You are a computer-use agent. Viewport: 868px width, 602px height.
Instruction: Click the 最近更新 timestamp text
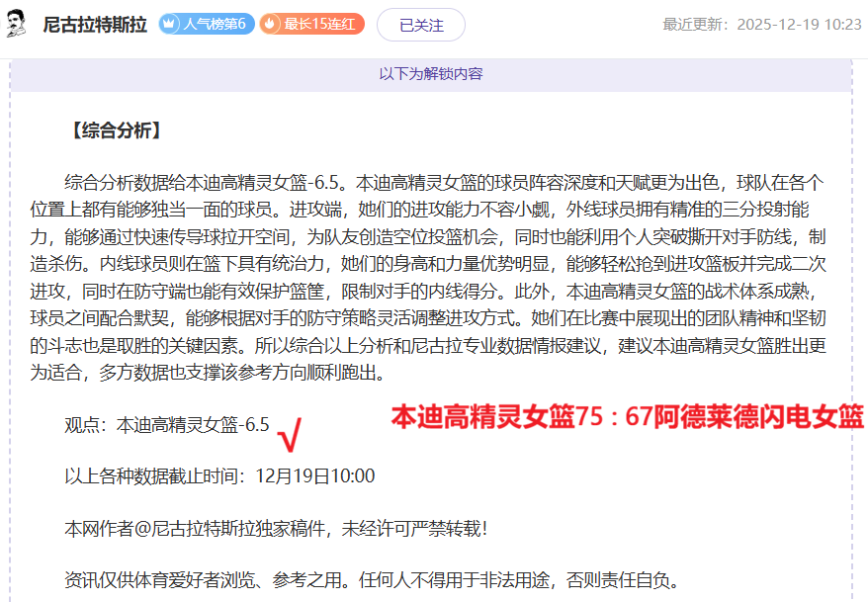coord(761,25)
